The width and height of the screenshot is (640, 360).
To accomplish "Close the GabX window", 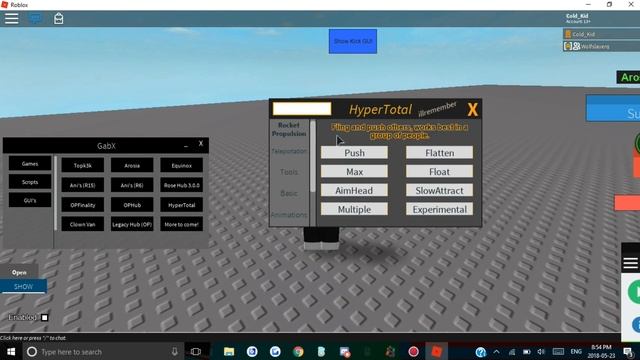I will click(x=200, y=143).
